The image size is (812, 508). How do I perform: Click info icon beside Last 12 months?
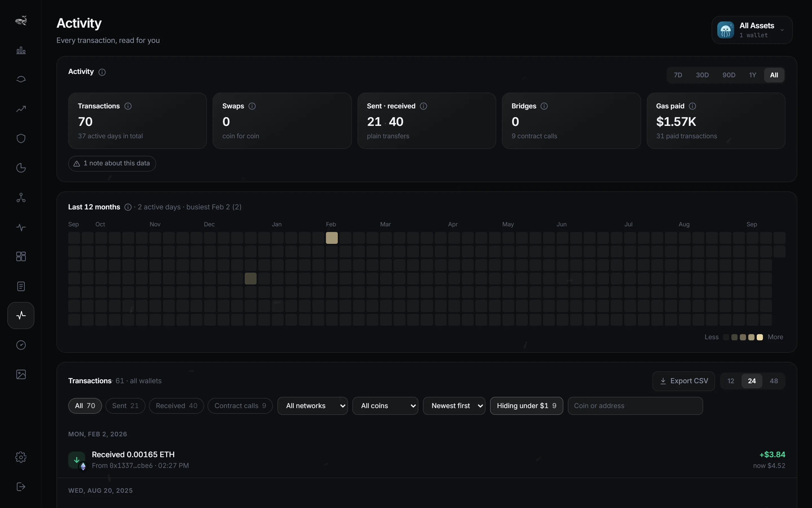(128, 207)
